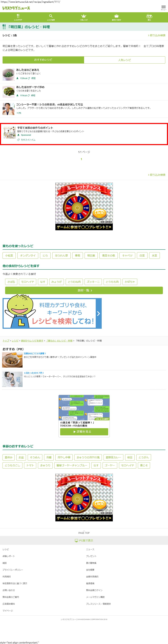Click the 詳細を見る ad button

coord(84,432)
